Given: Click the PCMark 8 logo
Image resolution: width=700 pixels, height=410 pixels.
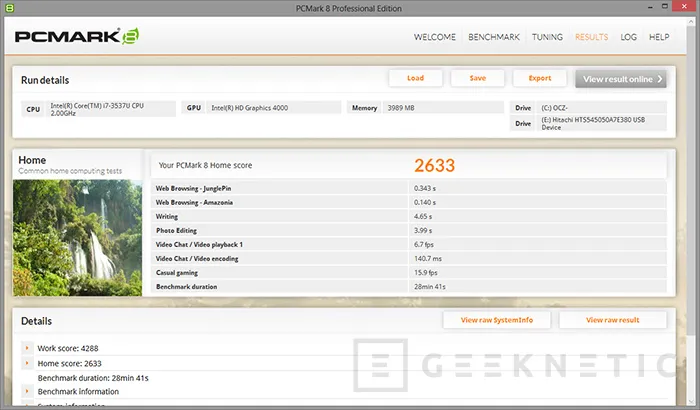Looking at the screenshot, I should pos(77,36).
